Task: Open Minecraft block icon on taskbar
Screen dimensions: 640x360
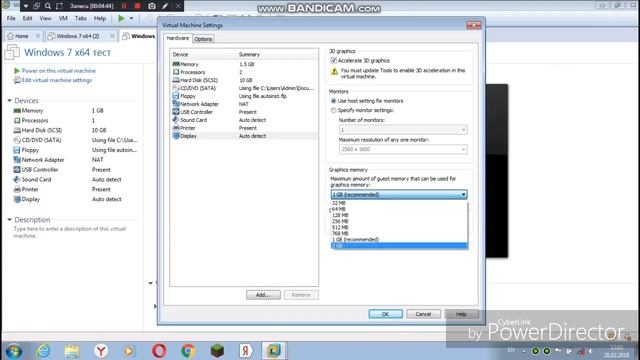Action: coord(217,351)
